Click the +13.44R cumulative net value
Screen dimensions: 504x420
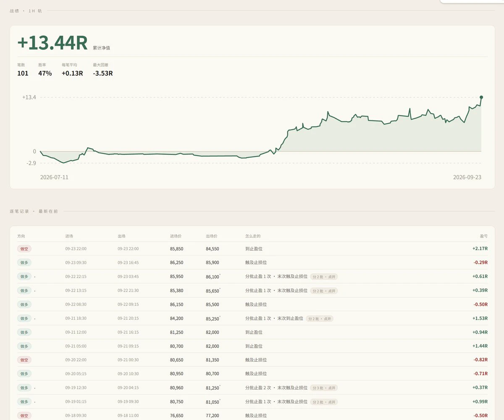[52, 43]
